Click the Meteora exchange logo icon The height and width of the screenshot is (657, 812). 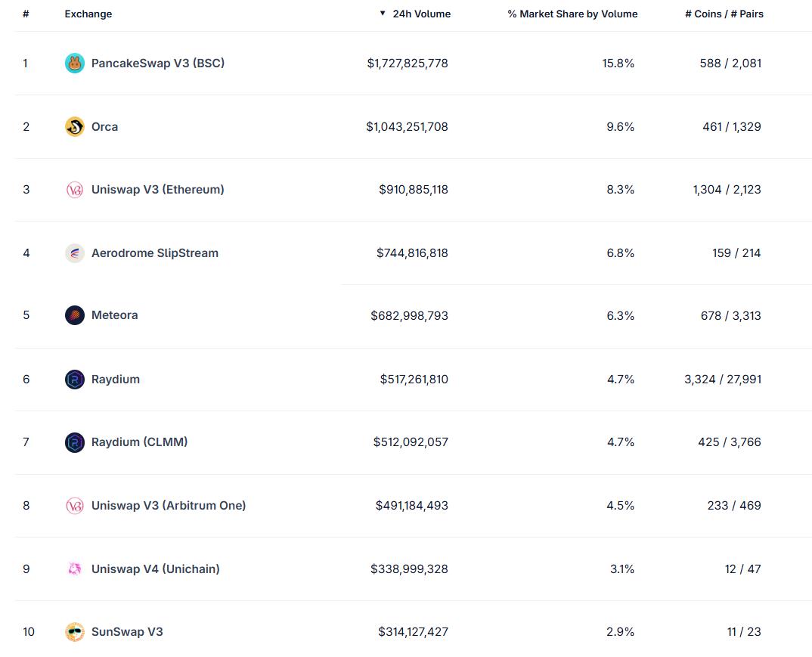74,315
